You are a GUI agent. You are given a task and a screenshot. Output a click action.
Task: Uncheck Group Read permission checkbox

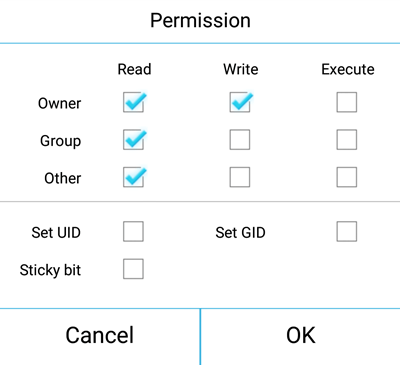click(x=133, y=140)
